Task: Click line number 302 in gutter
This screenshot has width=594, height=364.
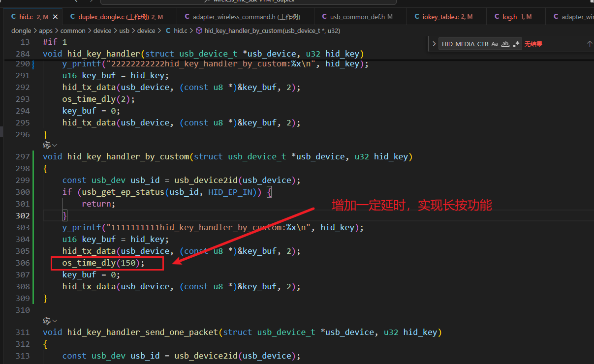Action: (22, 215)
